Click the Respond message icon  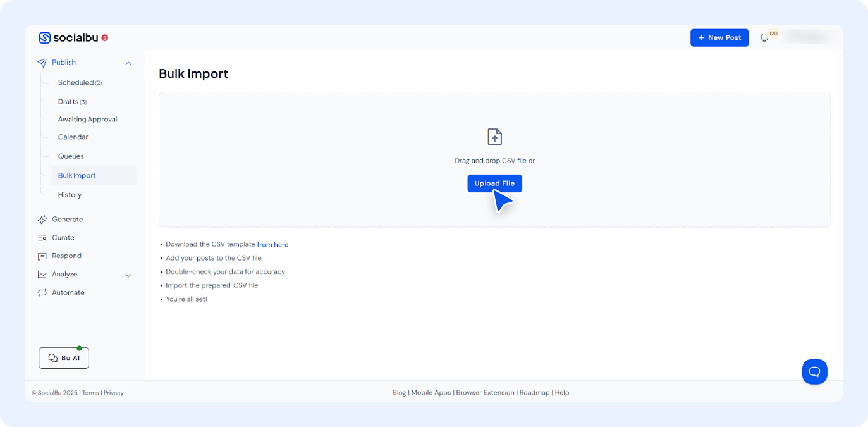coord(42,256)
